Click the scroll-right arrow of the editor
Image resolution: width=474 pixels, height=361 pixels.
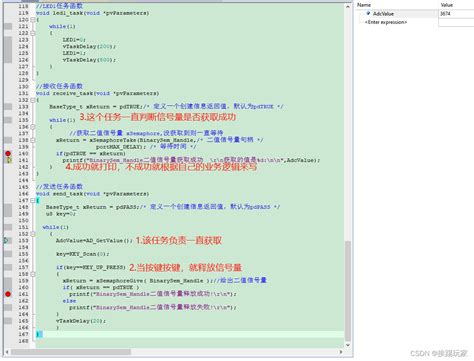341,352
